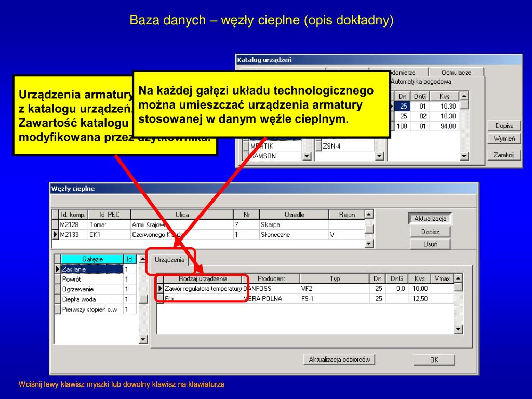Confirm with the OK button
Screen dimensions: 532x399
[x=434, y=360]
